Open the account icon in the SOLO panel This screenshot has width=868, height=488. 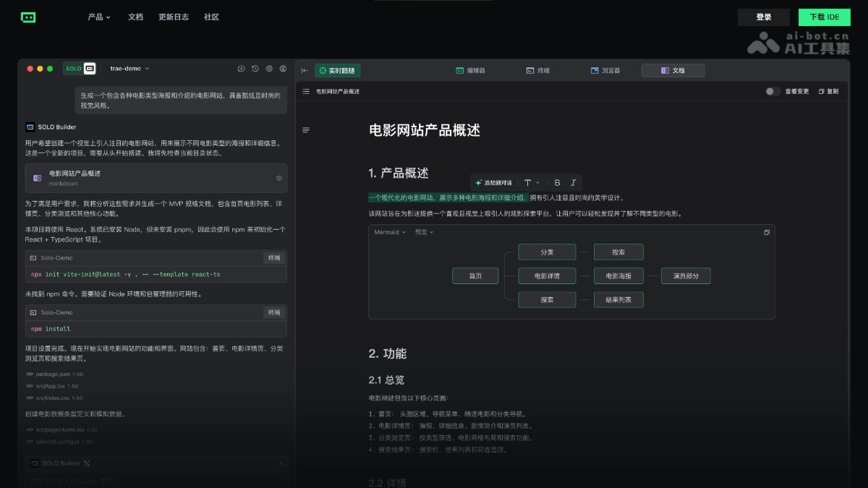pyautogui.click(x=282, y=69)
